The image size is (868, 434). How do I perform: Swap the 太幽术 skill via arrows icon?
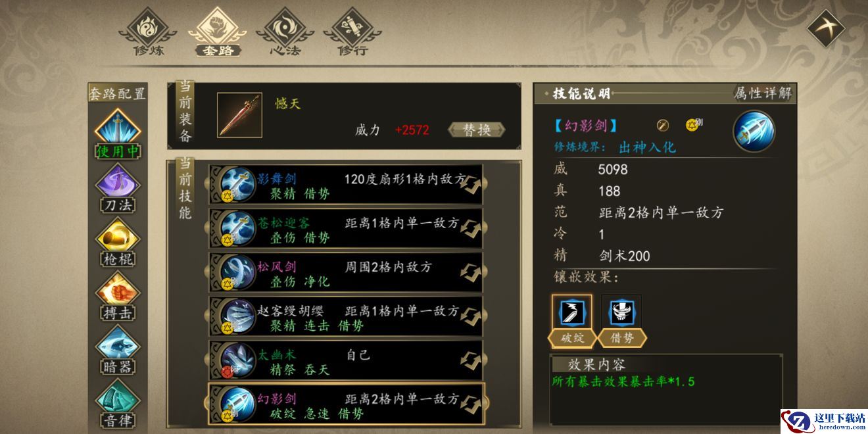pos(470,360)
